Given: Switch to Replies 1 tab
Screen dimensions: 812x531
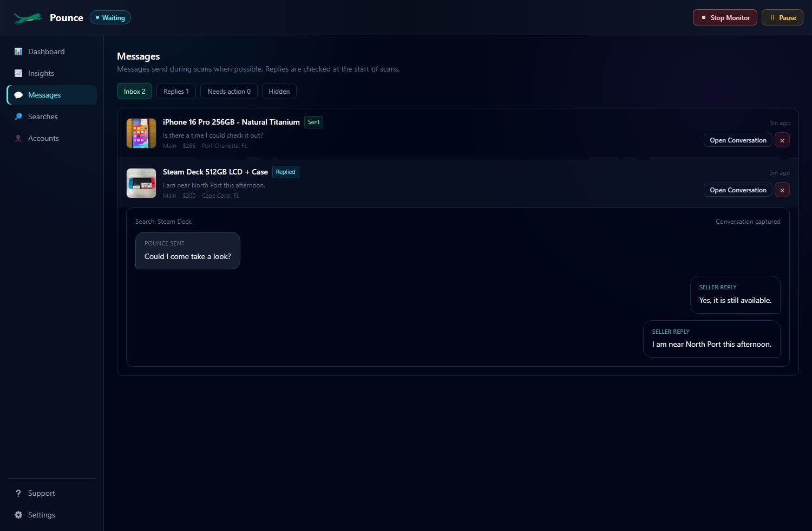Looking at the screenshot, I should pos(176,91).
